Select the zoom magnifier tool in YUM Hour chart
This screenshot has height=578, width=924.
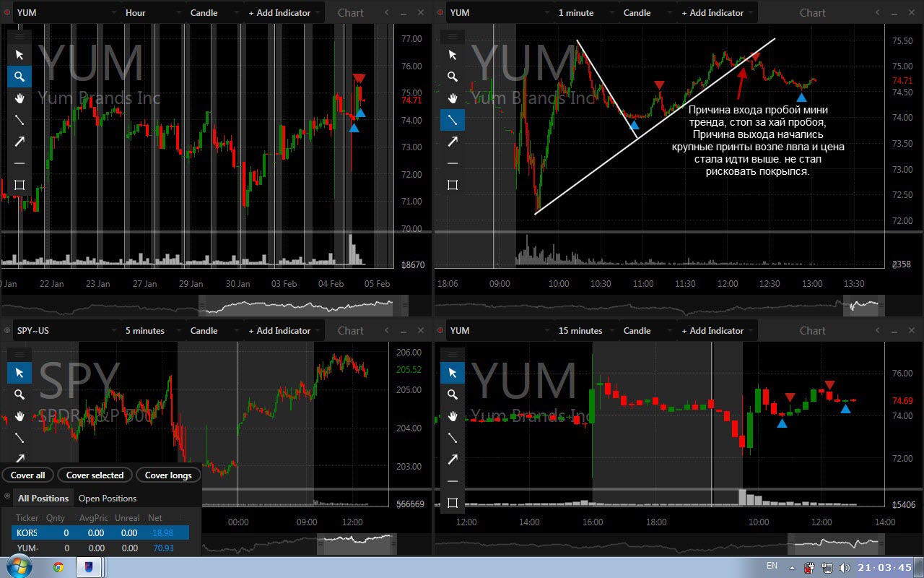click(19, 77)
